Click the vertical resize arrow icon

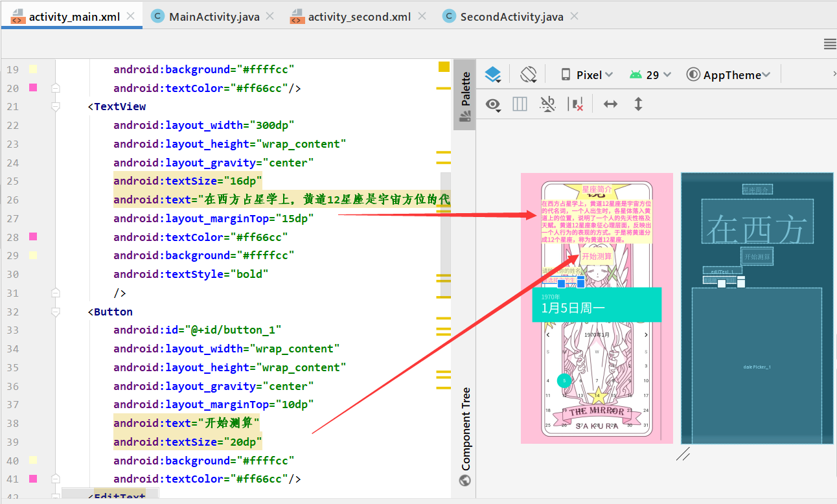click(638, 104)
